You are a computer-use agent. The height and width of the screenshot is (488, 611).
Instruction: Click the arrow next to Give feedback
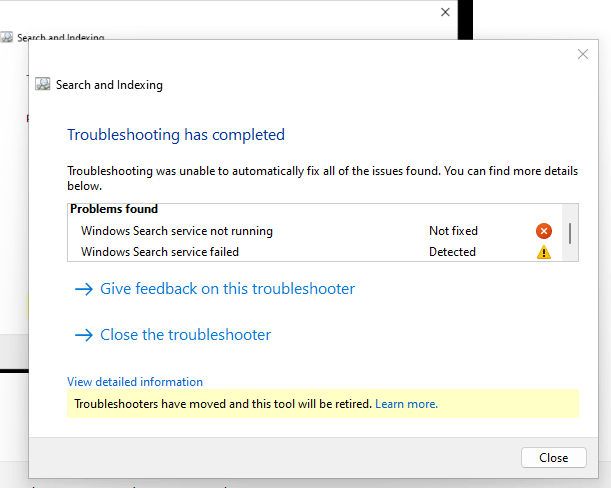click(x=84, y=289)
